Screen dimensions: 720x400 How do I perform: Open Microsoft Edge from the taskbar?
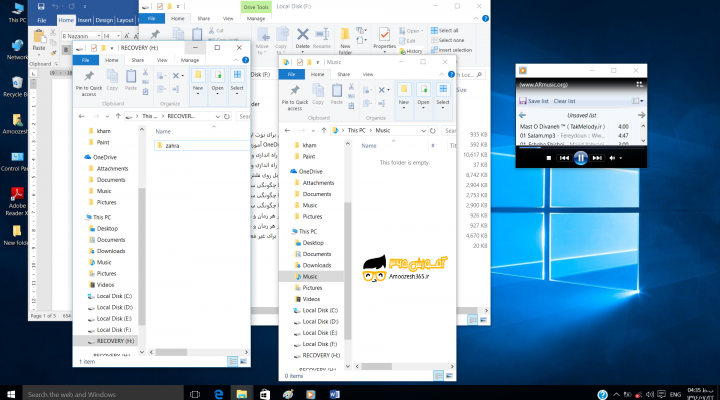pyautogui.click(x=219, y=394)
